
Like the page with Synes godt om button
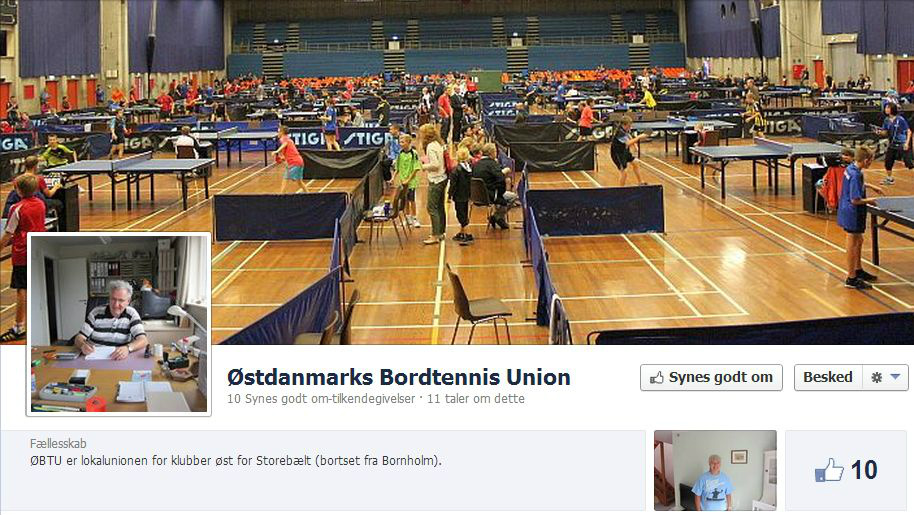click(711, 378)
